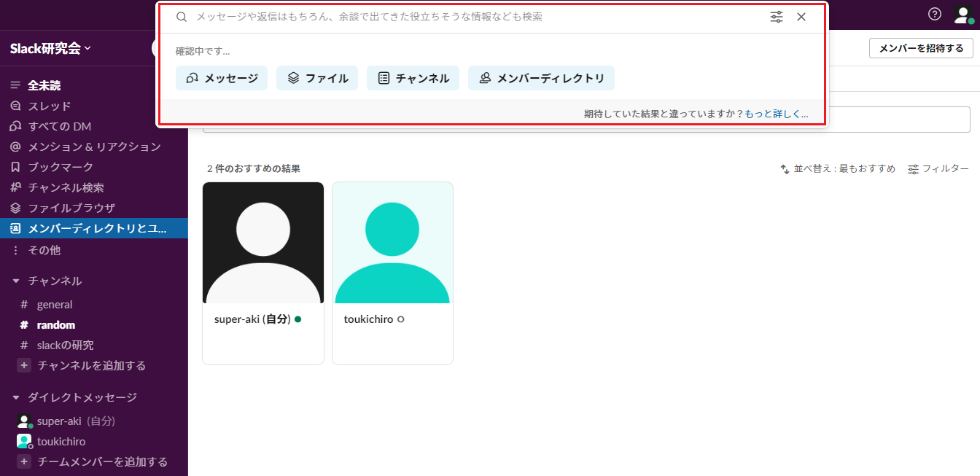Open the 並べ替え sort dropdown
The image size is (980, 476).
838,169
